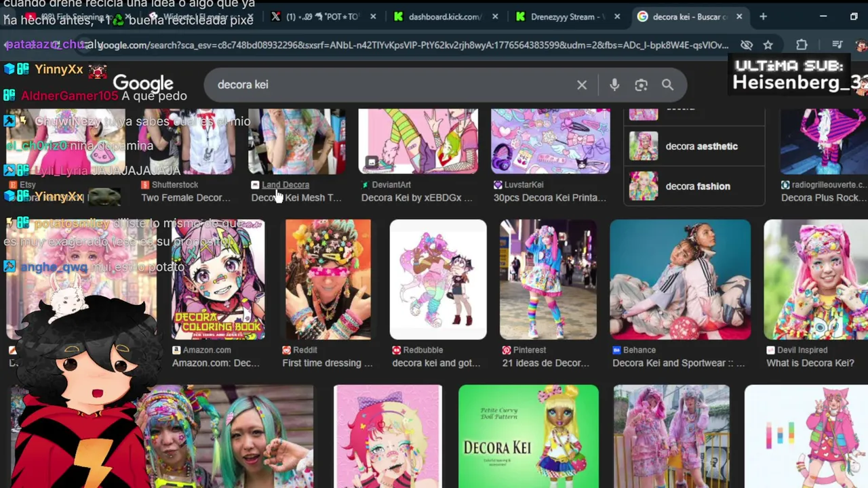Open Google Lens image search icon
The image size is (868, 488).
coord(641,85)
